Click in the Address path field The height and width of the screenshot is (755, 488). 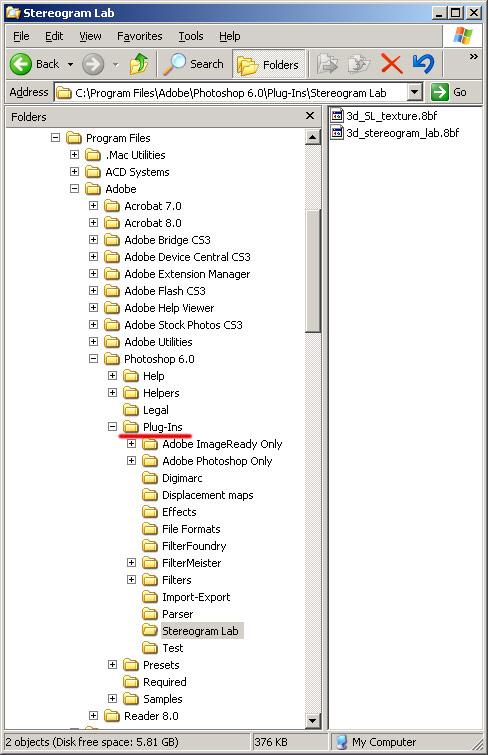pyautogui.click(x=231, y=92)
